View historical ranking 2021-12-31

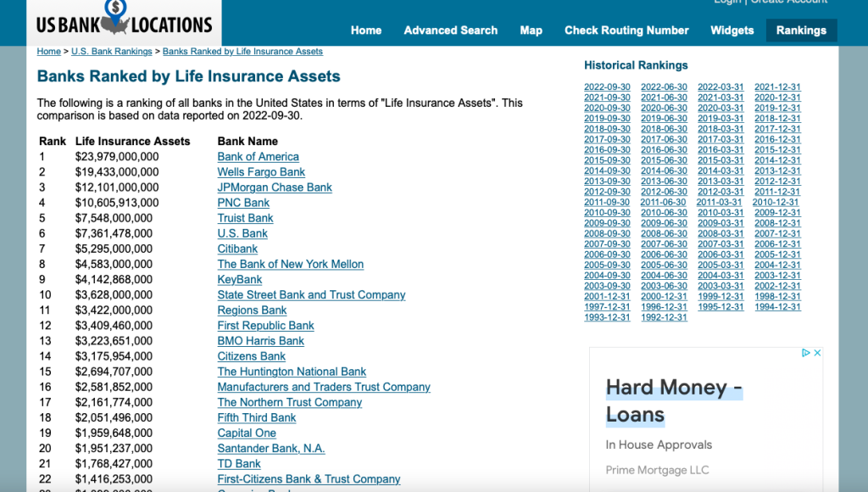[x=777, y=87]
